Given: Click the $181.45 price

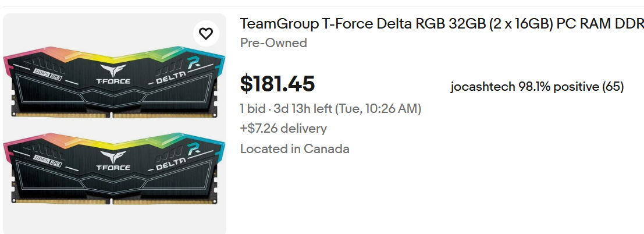Looking at the screenshot, I should point(277,84).
